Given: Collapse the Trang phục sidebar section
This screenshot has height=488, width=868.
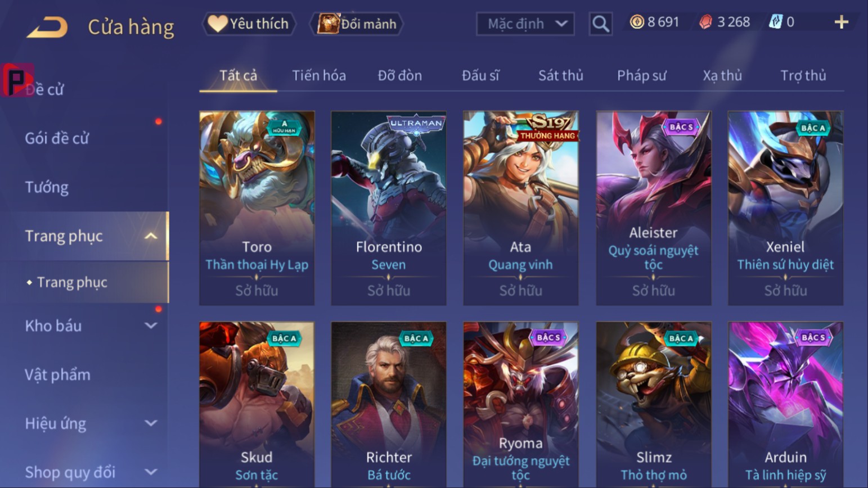Looking at the screenshot, I should (x=151, y=236).
